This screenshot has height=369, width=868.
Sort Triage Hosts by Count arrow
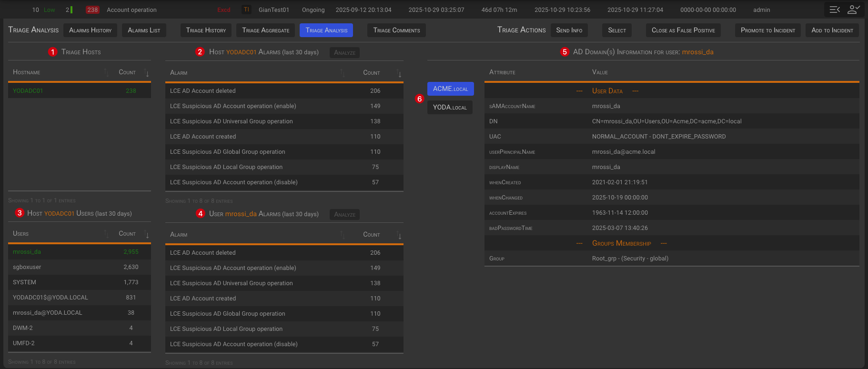(x=147, y=73)
